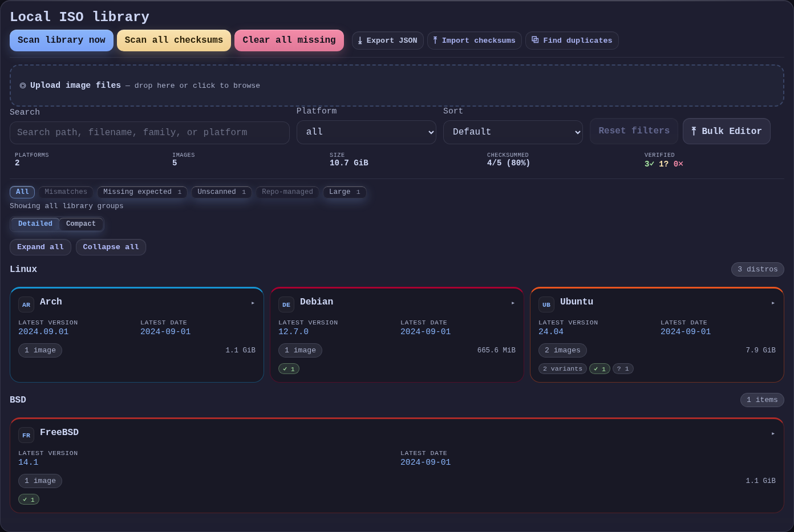This screenshot has width=794, height=532.
Task: Click the Export JSON button label
Action: 392,40
